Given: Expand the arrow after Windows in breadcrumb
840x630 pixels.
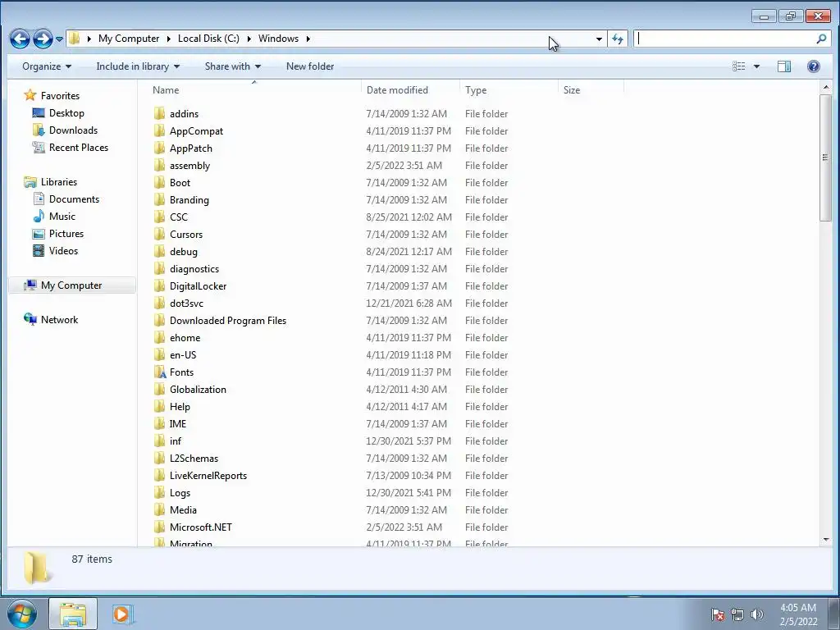Looking at the screenshot, I should [308, 39].
